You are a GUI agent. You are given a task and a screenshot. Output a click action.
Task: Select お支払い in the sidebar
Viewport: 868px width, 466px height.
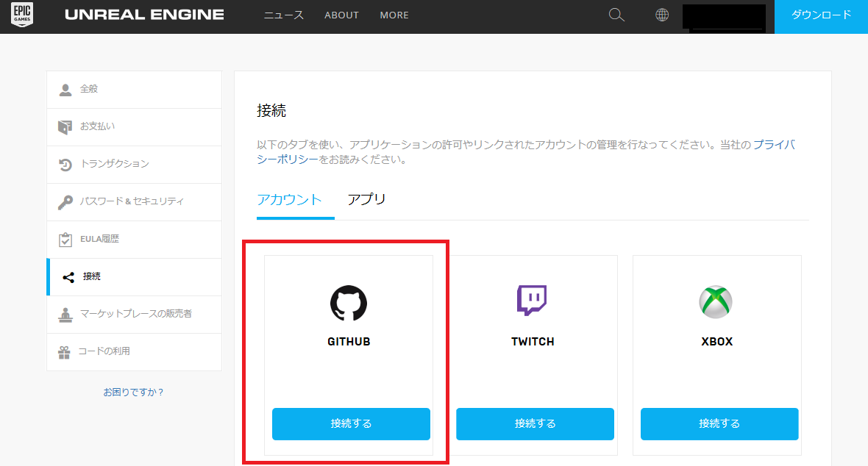point(135,126)
